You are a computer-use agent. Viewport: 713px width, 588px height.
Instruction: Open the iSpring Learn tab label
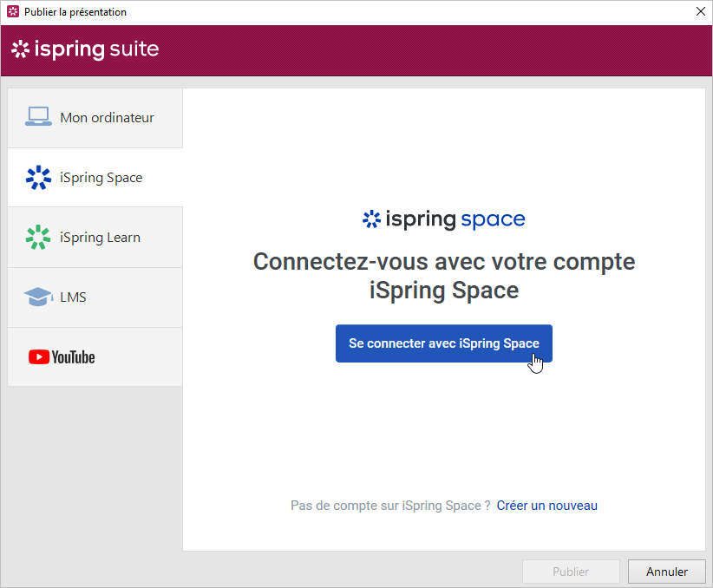pos(100,238)
